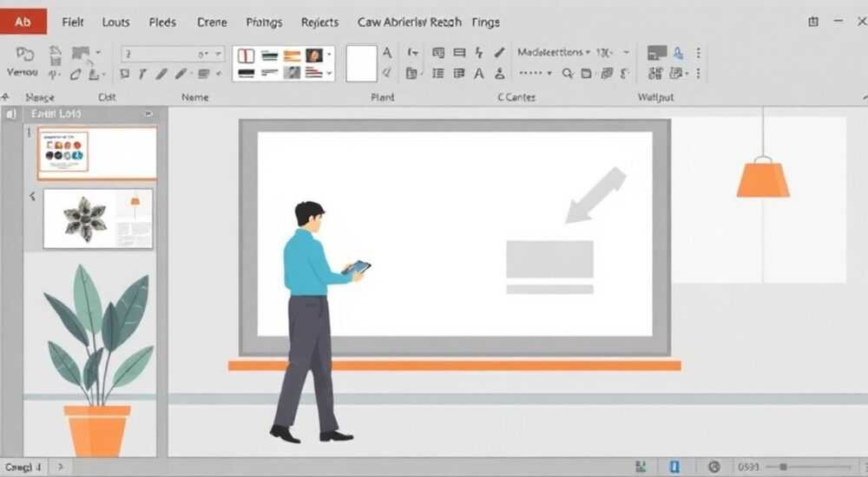Choose the orange striped style thumbnail

pos(292,56)
